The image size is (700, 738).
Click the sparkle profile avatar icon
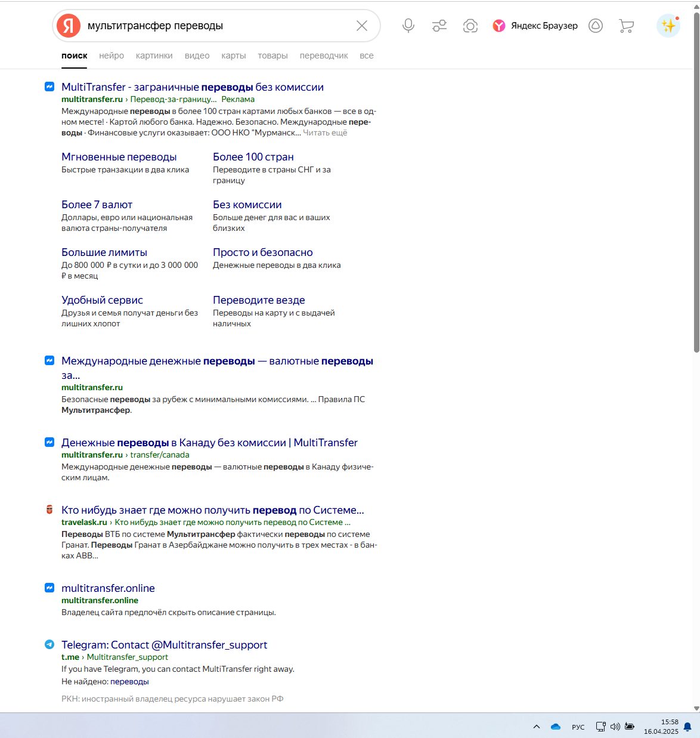(668, 26)
